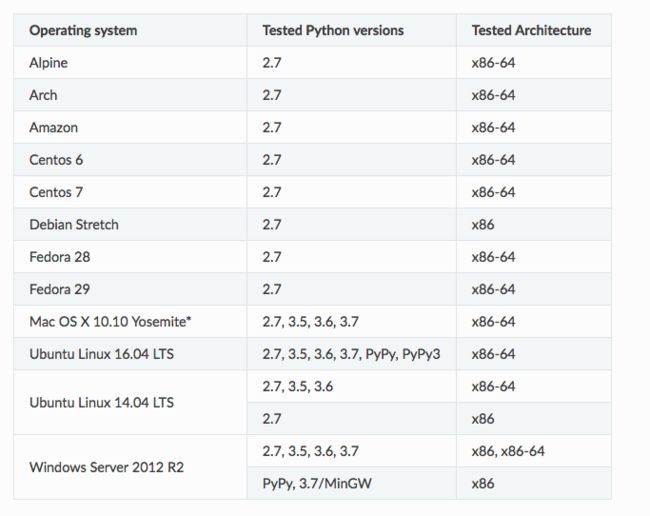Screen dimensions: 650x516
Task: Click 'x86' in the Debian Stretch row
Action: [483, 224]
